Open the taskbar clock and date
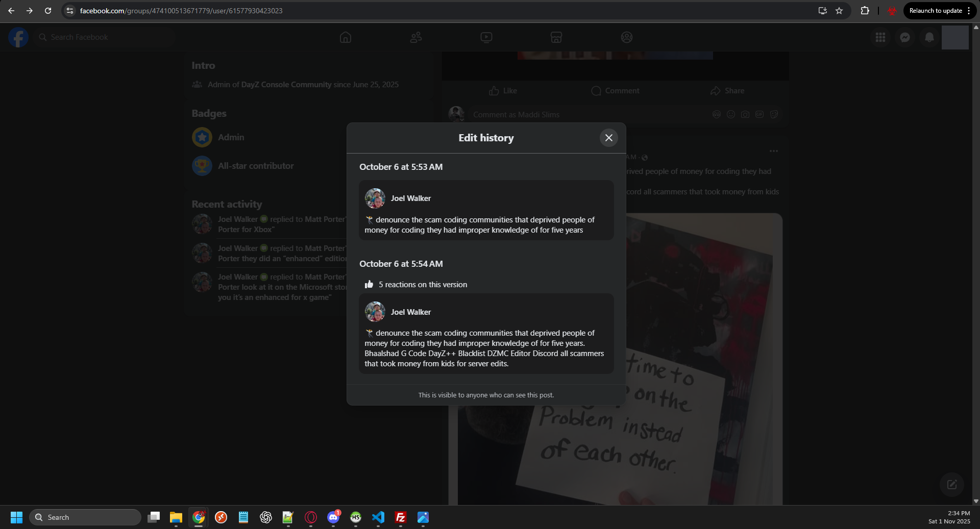 coord(949,517)
